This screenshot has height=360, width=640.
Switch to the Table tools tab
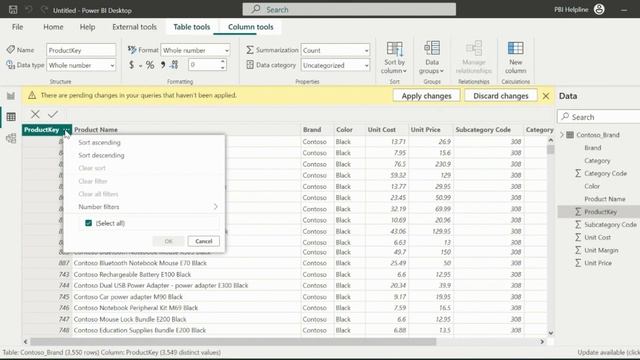click(191, 27)
